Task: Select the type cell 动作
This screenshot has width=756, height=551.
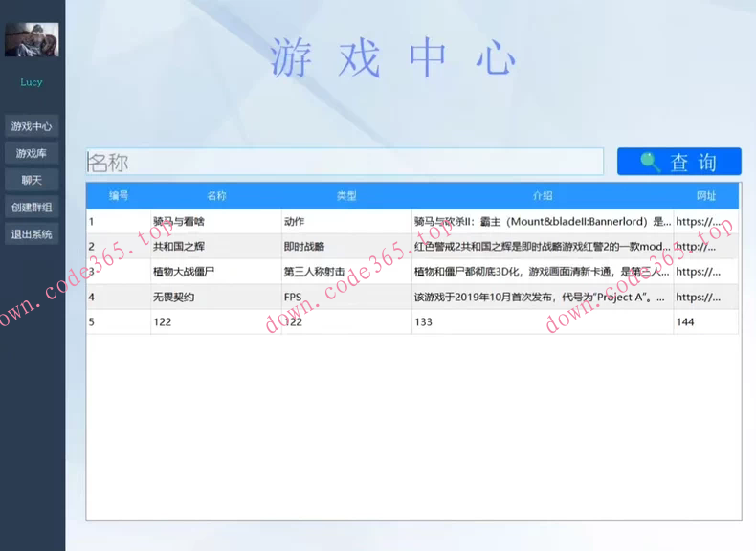Action: 346,222
